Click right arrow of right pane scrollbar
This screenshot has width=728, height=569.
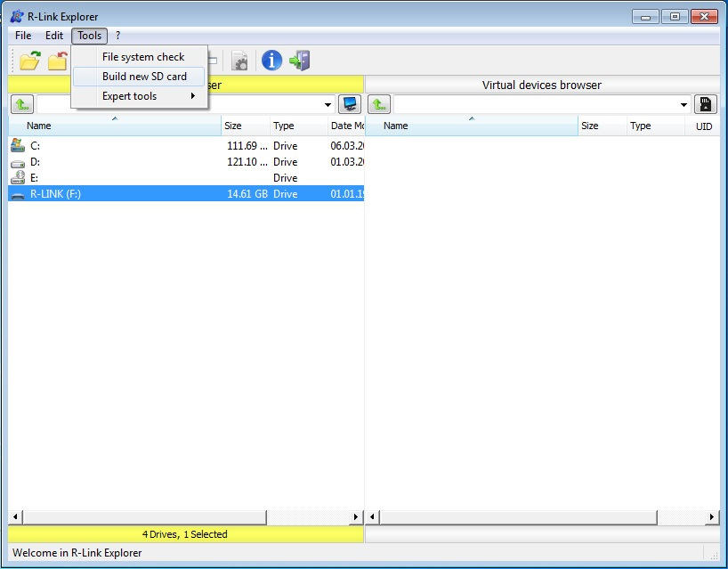point(712,516)
